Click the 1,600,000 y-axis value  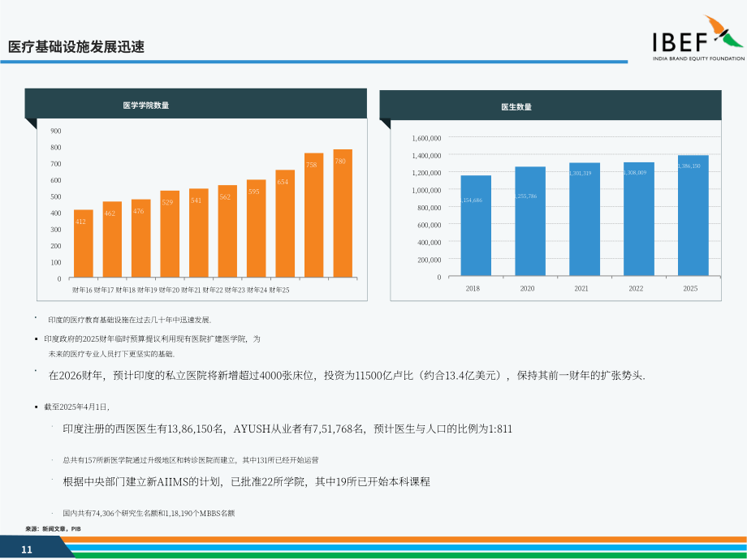(x=426, y=138)
